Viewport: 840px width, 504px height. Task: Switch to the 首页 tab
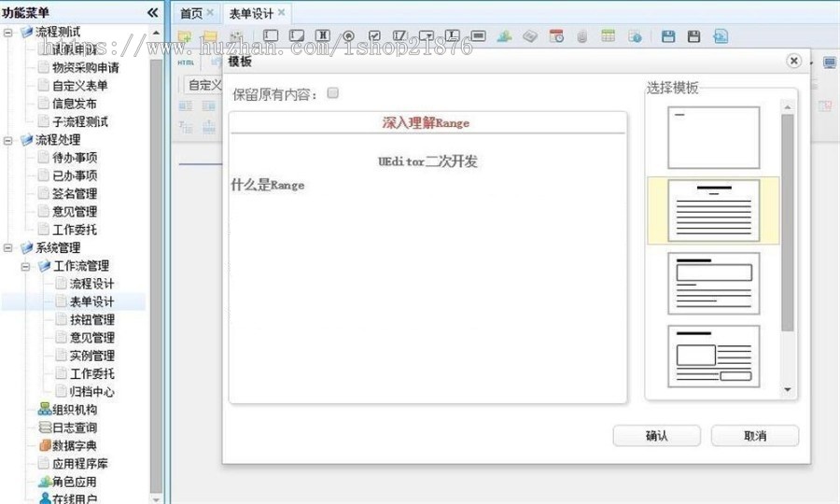191,13
